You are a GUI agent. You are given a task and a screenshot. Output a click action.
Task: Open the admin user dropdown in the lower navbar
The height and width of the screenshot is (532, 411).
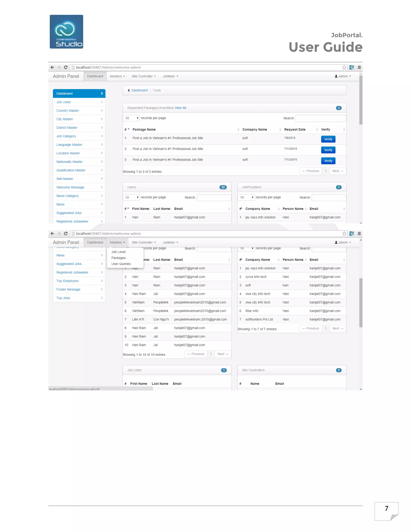(x=343, y=242)
